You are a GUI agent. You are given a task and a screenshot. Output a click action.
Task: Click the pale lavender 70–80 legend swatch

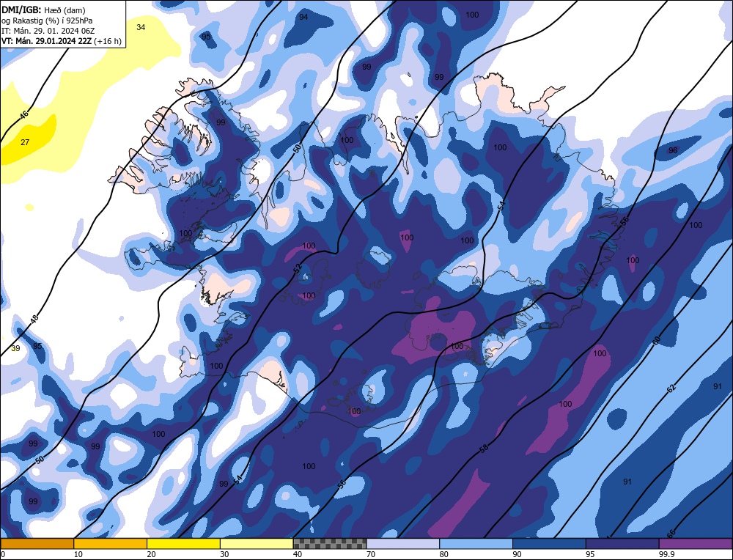403,543
